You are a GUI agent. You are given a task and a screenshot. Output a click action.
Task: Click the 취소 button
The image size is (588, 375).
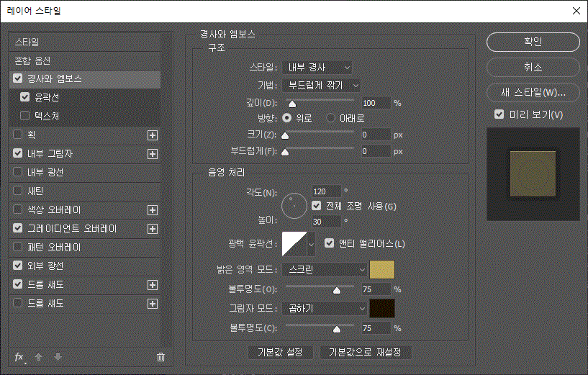533,67
